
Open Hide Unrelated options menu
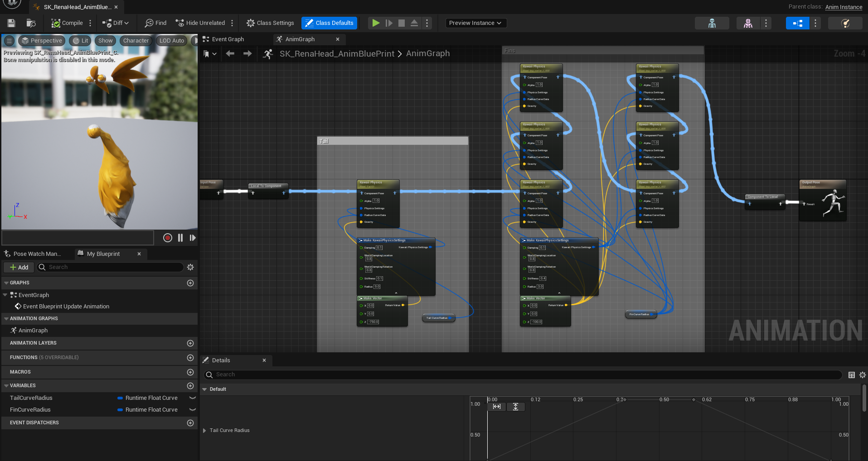click(x=232, y=23)
